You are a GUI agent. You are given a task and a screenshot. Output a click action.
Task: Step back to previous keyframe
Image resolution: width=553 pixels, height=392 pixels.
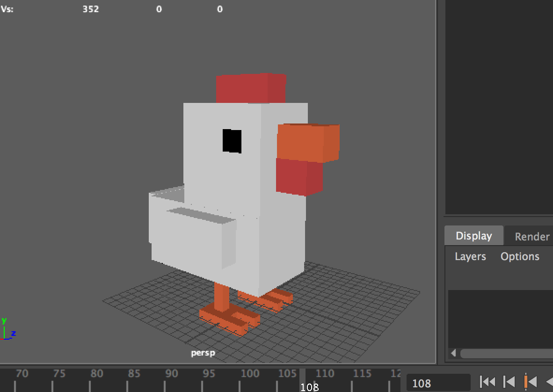point(531,382)
